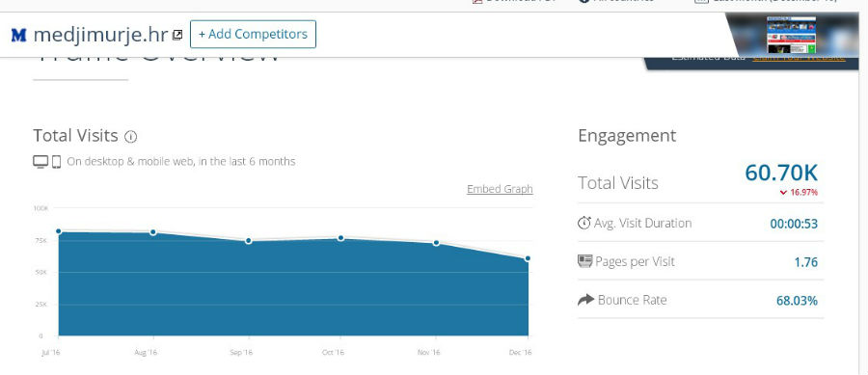Click the Aug '16 data point on the chart
The height and width of the screenshot is (375, 868).
click(x=153, y=232)
